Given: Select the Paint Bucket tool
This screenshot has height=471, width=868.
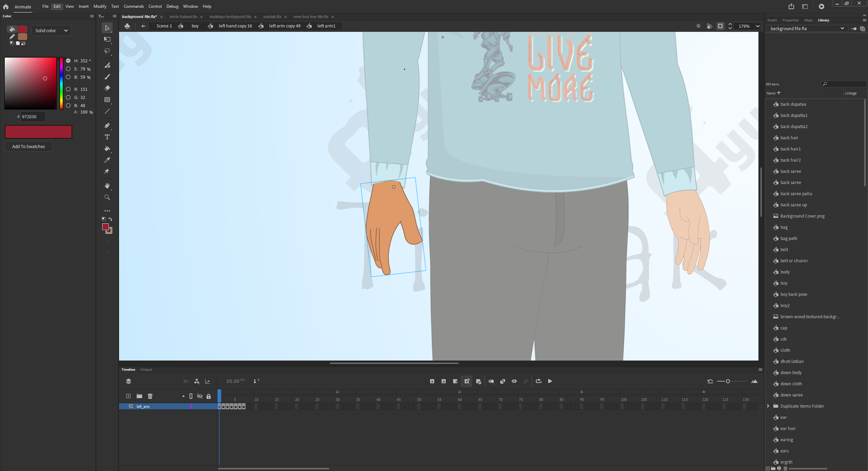Looking at the screenshot, I should [107, 149].
